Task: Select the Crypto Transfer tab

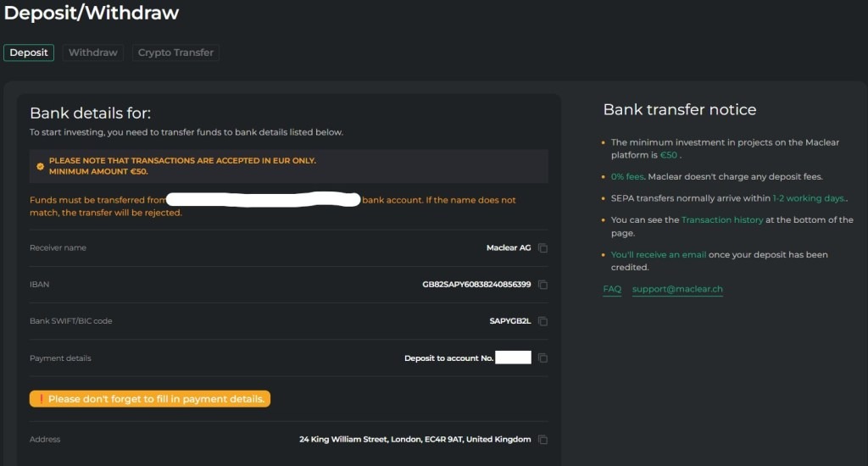Action: point(175,53)
